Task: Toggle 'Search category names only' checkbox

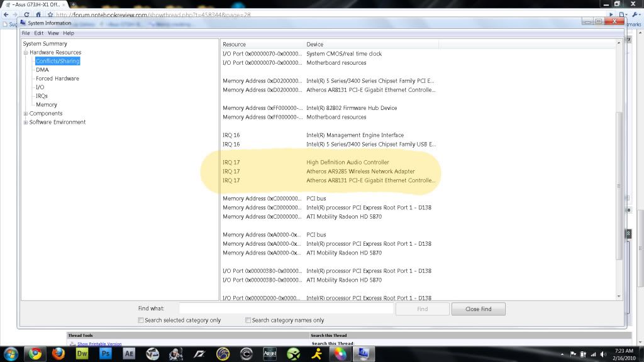Action: pyautogui.click(x=248, y=320)
